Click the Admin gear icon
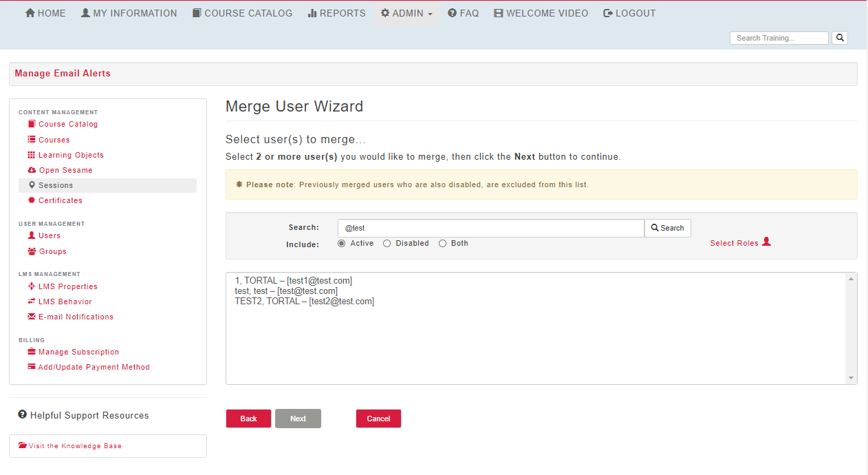Image resolution: width=868 pixels, height=475 pixels. pos(385,13)
